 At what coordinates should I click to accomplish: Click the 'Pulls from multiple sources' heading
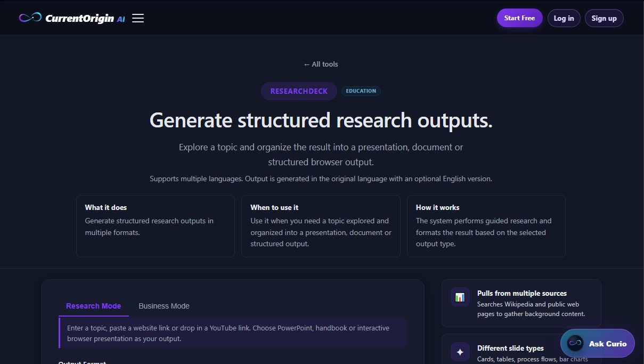pos(522,293)
